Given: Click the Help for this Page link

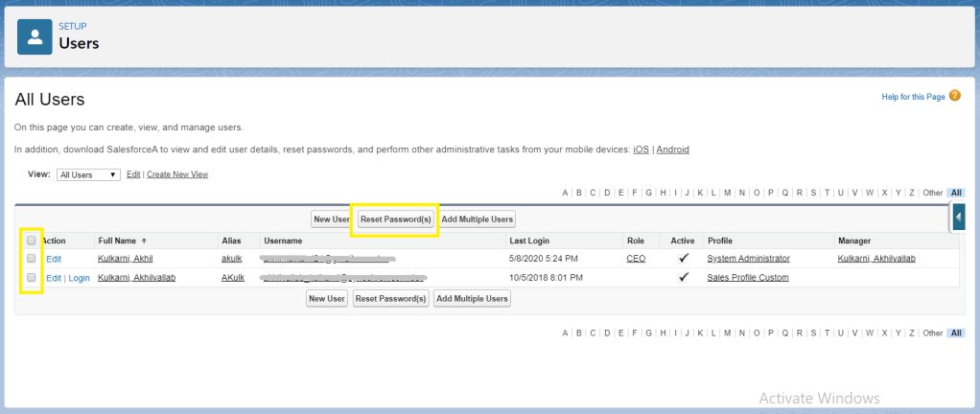Looking at the screenshot, I should pyautogui.click(x=913, y=98).
